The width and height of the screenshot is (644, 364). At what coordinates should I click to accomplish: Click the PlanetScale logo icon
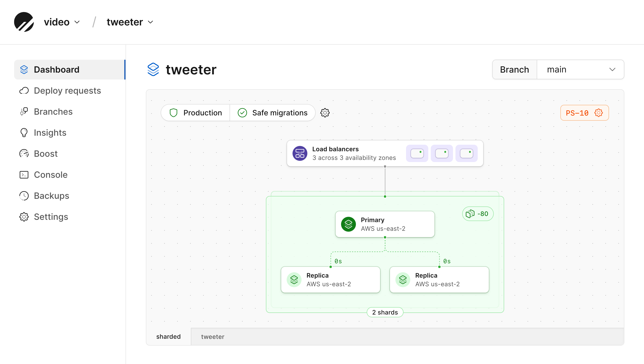[24, 22]
